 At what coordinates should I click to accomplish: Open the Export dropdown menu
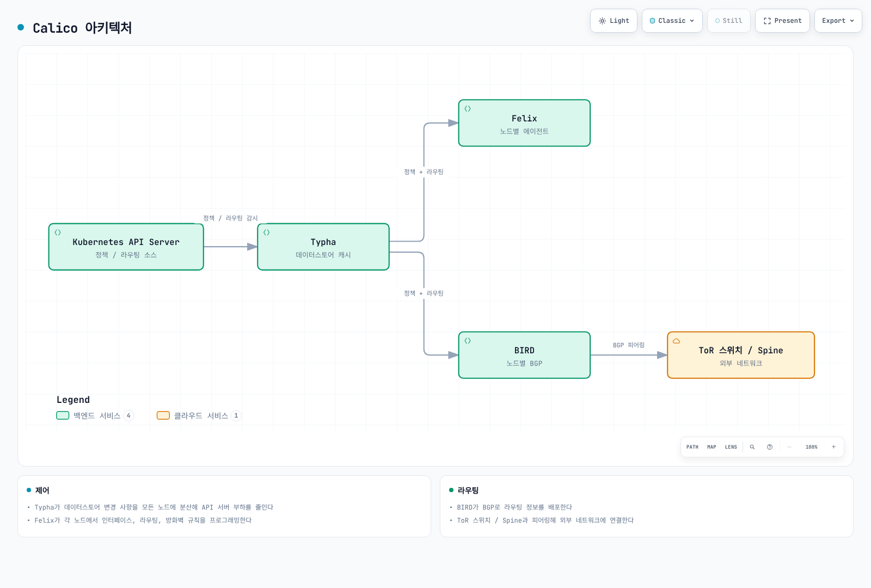coord(838,21)
